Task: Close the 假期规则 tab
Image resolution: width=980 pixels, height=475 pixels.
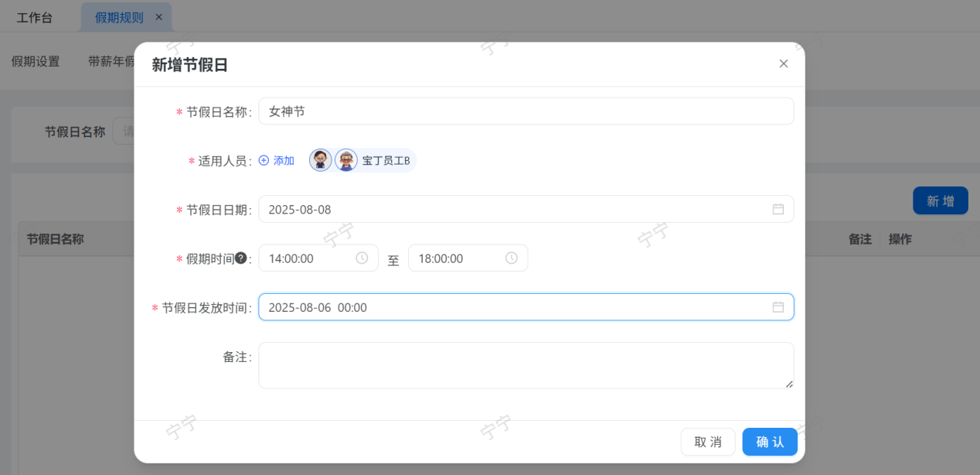Action: [159, 17]
